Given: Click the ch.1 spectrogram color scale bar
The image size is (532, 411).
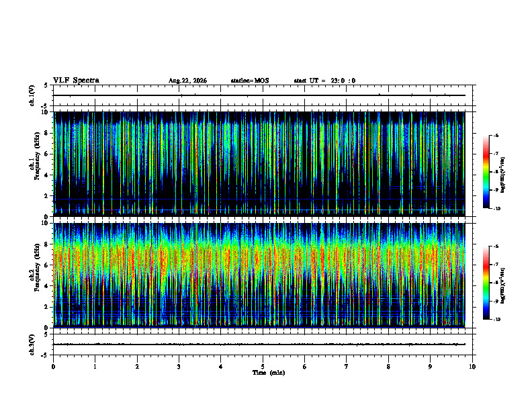Looking at the screenshot, I should (486, 172).
